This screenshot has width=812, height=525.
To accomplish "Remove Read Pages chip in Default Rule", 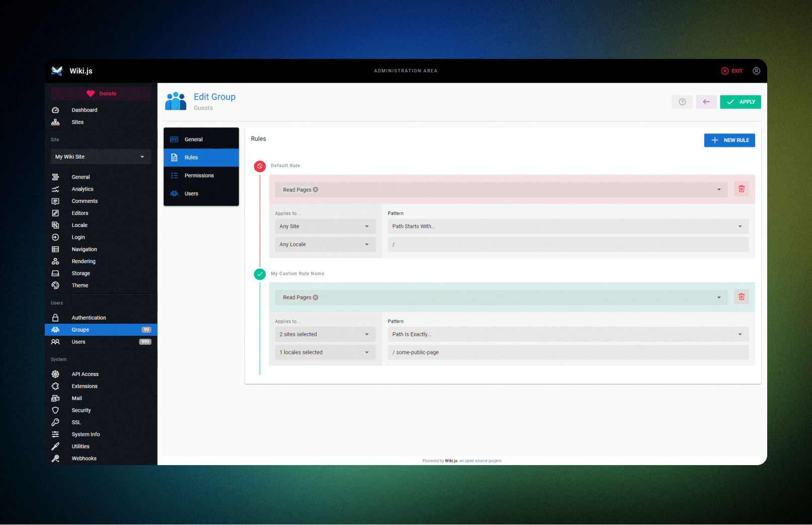I will coord(316,190).
